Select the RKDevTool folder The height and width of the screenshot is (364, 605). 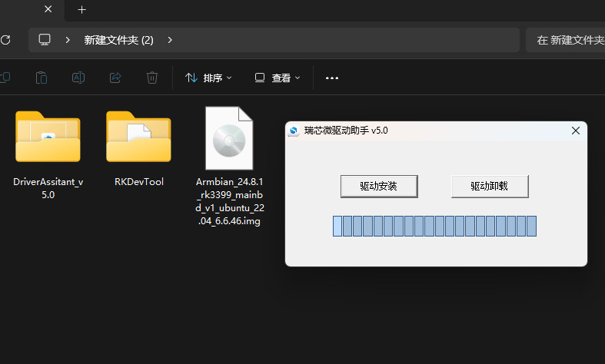click(138, 137)
